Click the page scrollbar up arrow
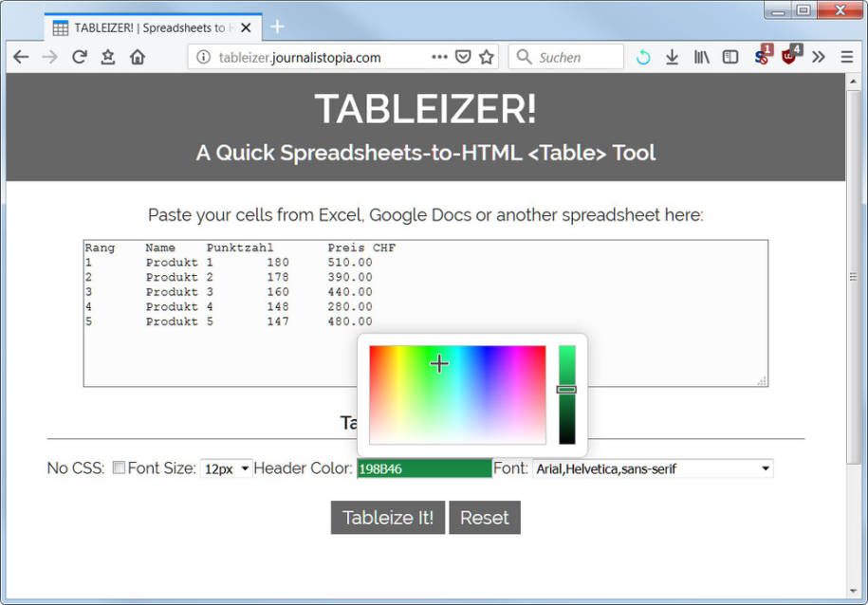The image size is (868, 605). [853, 82]
